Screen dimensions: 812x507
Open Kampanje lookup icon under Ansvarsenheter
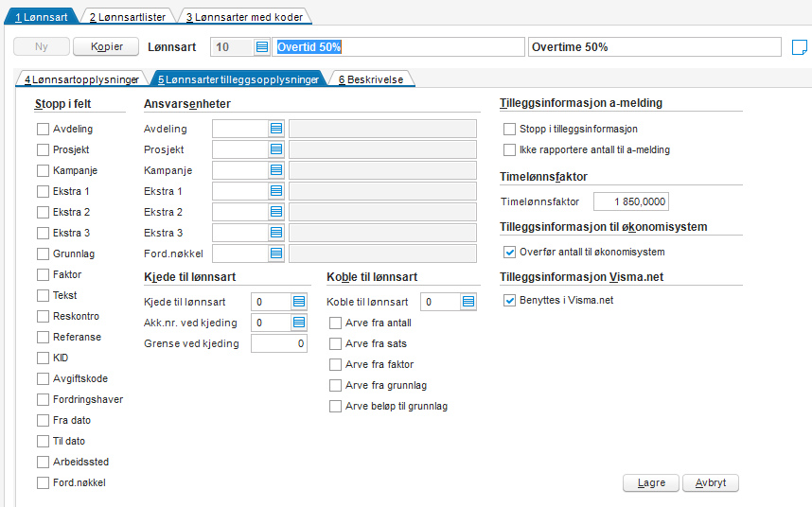(276, 170)
